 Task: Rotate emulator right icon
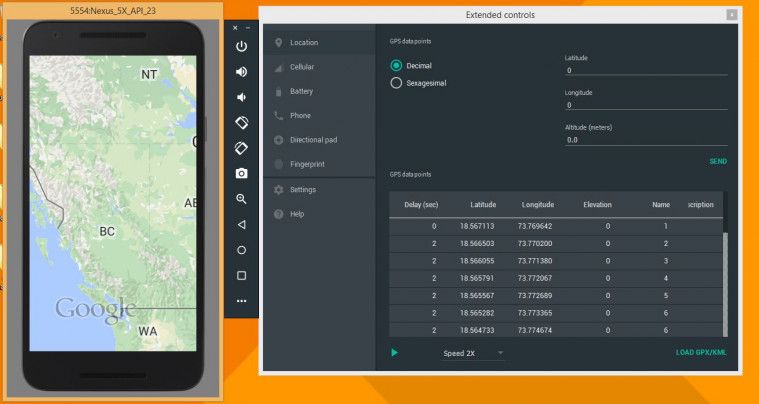tap(242, 148)
